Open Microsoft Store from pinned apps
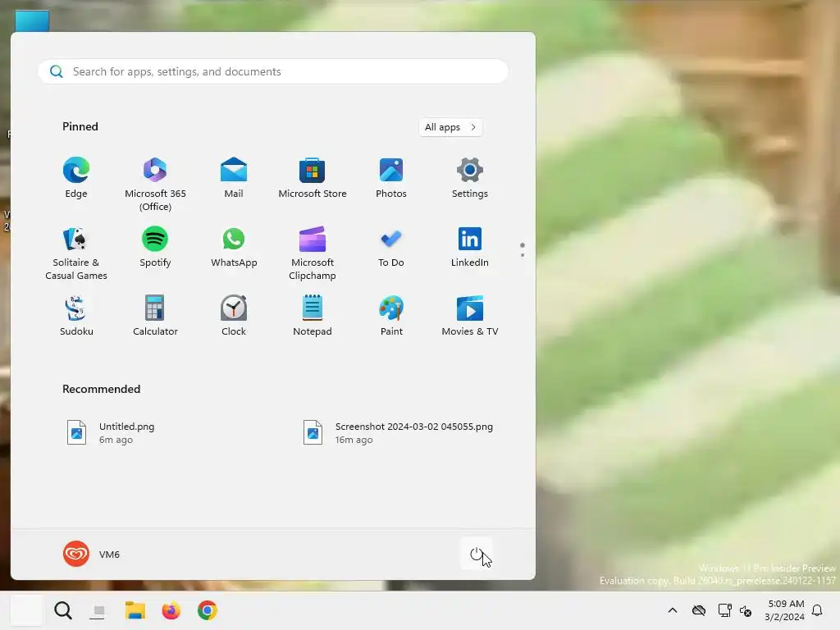The image size is (840, 630). click(x=313, y=178)
